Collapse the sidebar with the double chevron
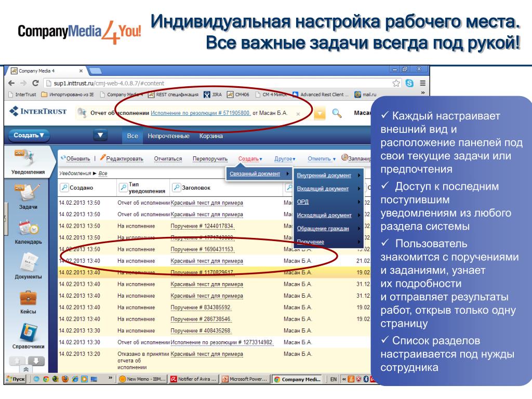532x399 pixels. [x=26, y=369]
